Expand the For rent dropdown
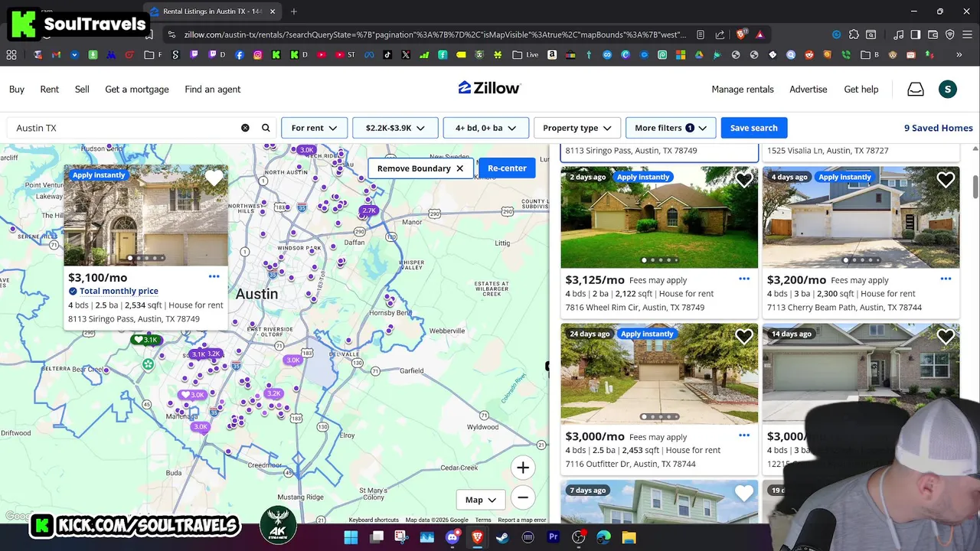Viewport: 980px width, 551px height. click(x=314, y=128)
